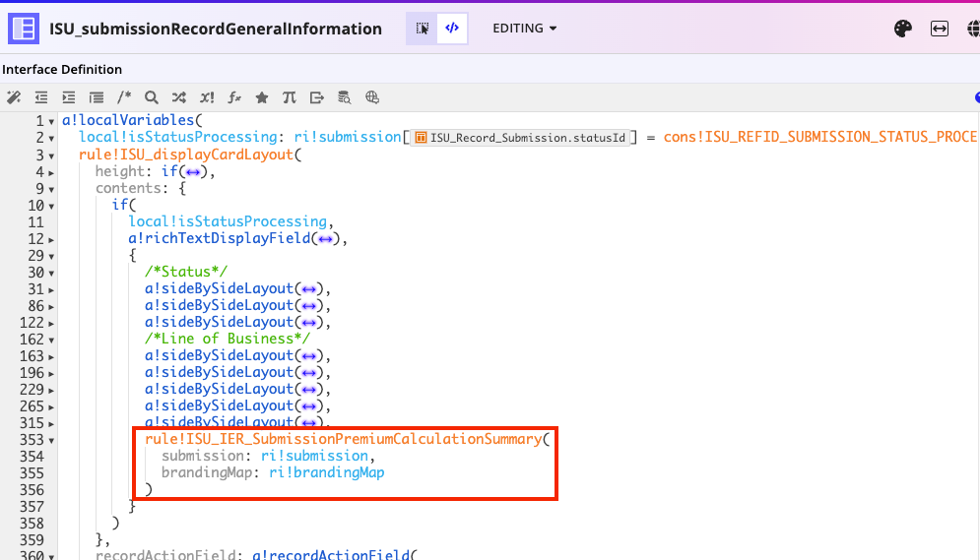Collapse contents block at line 9
This screenshot has height=560, width=980.
click(x=51, y=190)
